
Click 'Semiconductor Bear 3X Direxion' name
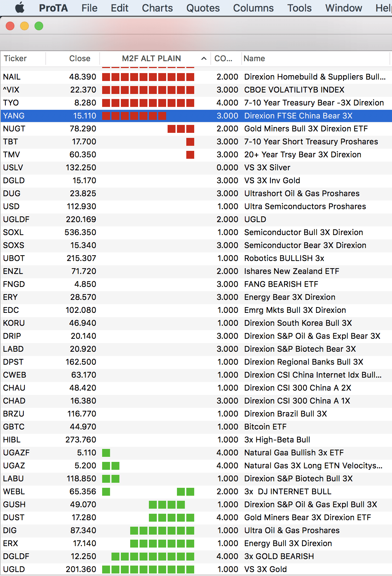[x=305, y=245]
